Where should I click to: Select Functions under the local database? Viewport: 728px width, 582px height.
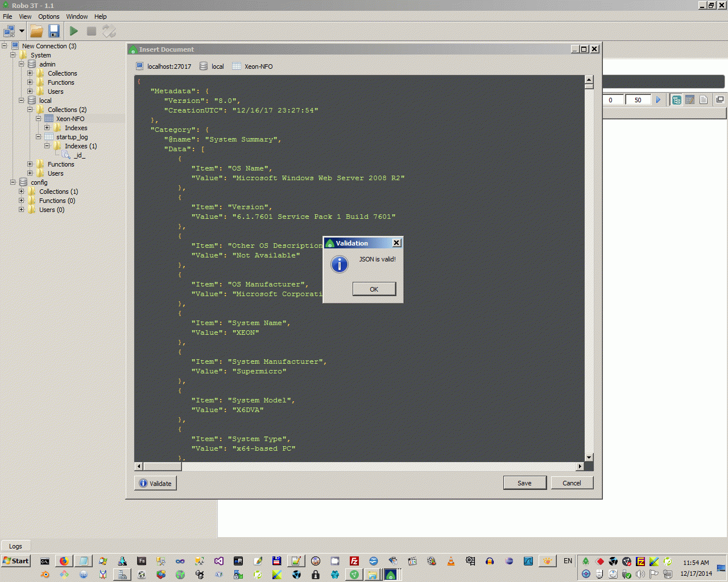(61, 164)
